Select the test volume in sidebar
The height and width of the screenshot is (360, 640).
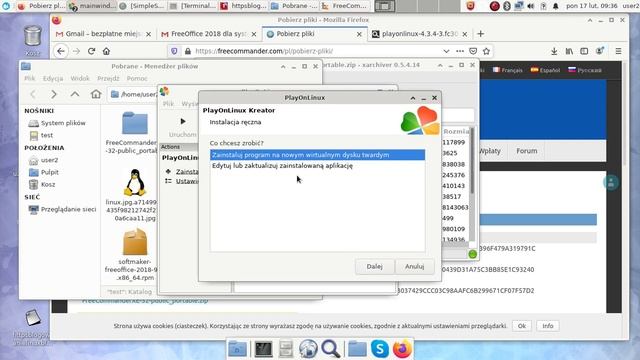pyautogui.click(x=41, y=135)
